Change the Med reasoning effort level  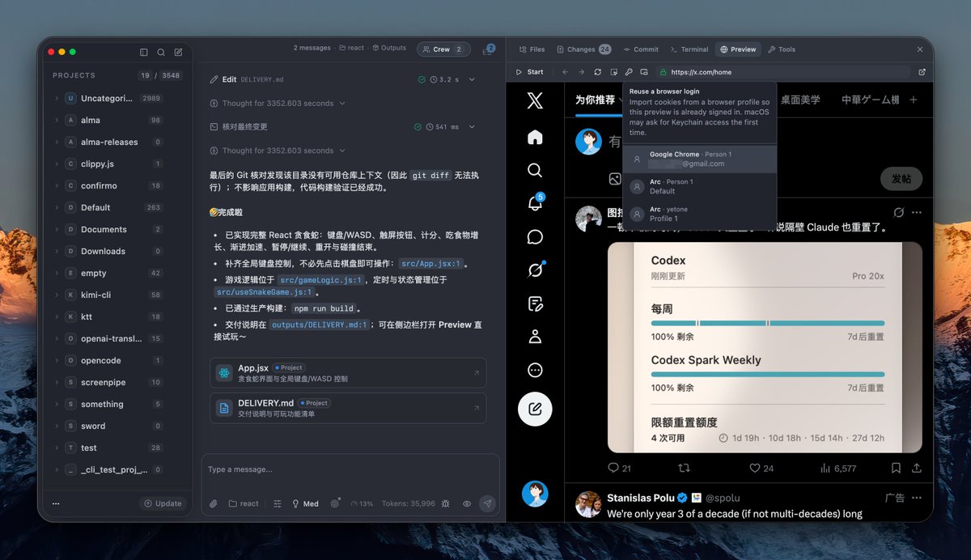coord(305,503)
